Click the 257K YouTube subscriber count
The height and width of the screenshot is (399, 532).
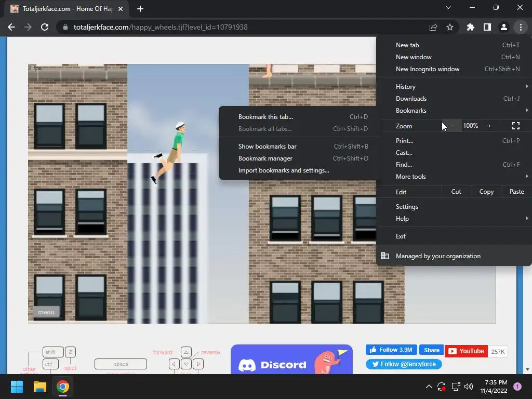click(498, 352)
